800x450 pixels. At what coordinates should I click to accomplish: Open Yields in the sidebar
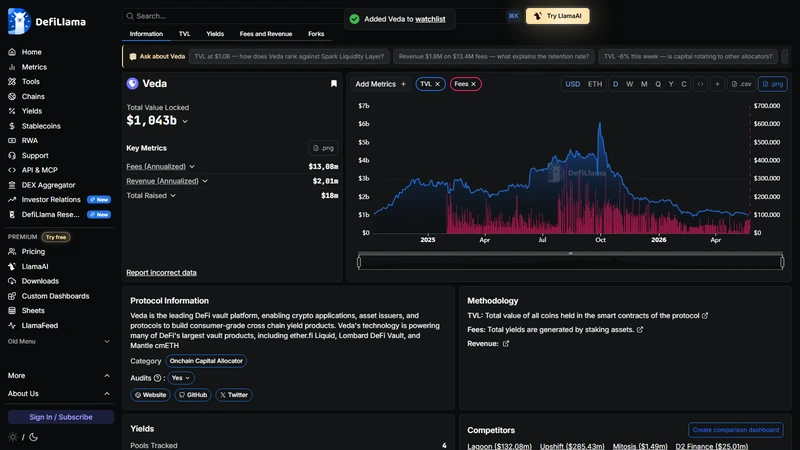pos(32,111)
